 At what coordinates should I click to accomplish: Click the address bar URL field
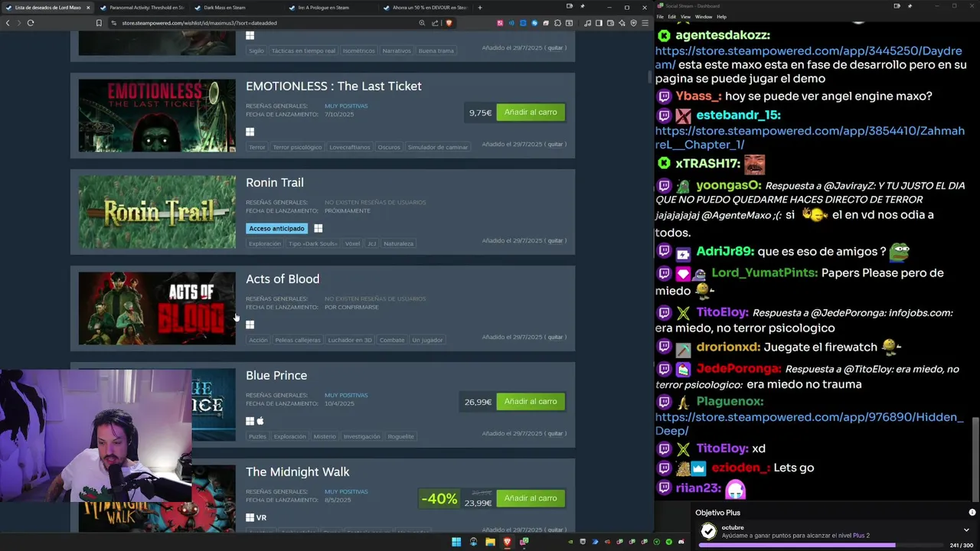pos(260,23)
